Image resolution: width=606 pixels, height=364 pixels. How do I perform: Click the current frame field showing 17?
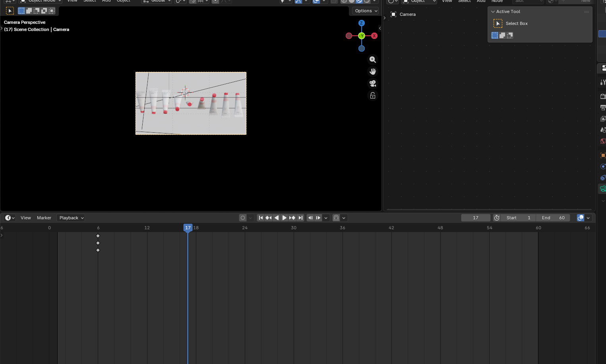(x=476, y=218)
